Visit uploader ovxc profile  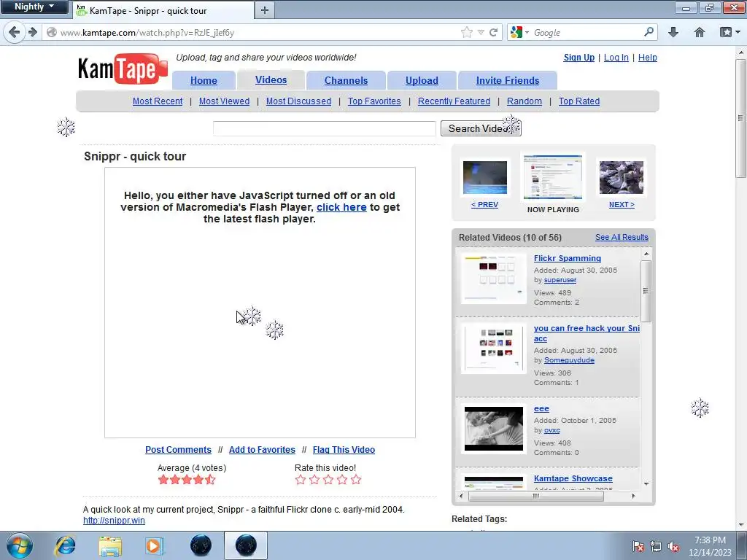pos(551,430)
